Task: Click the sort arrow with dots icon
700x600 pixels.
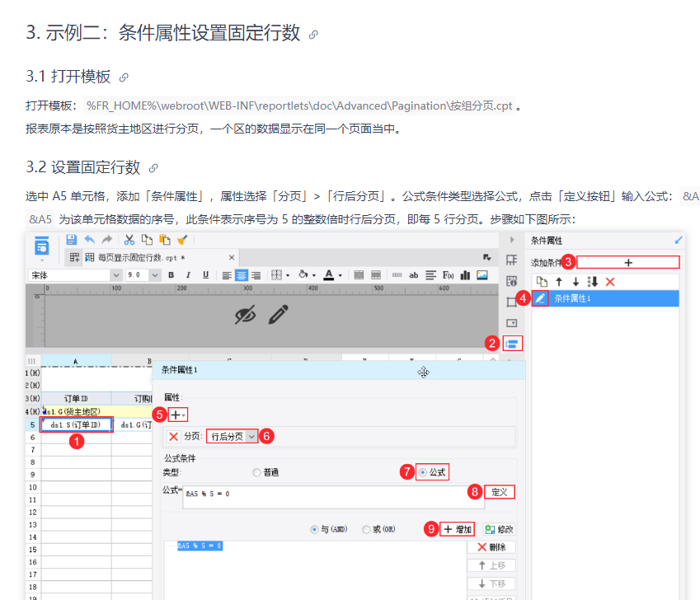Action: click(593, 282)
